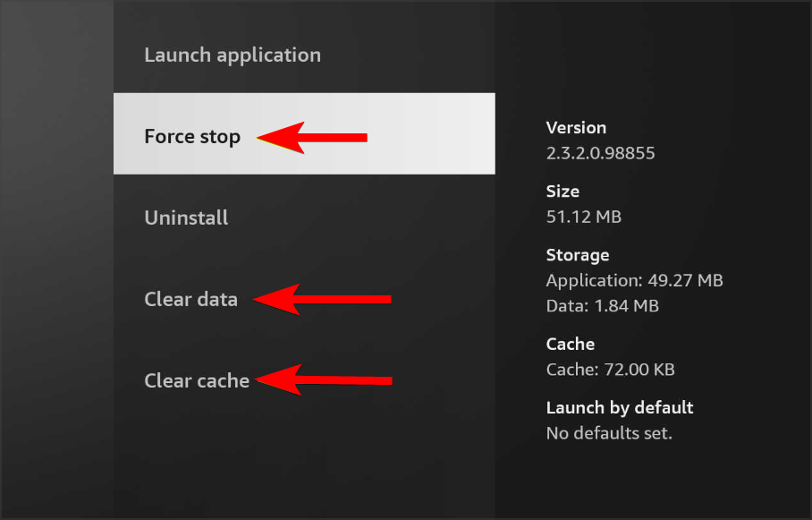Choose Uninstall from the app menu
The width and height of the screenshot is (812, 520).
point(186,218)
